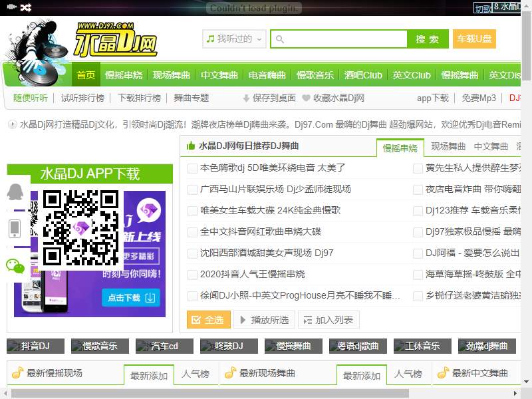Image resolution: width=532 pixels, height=399 pixels.
Task: Select 电音嗨曲 in nav bar
Action: [267, 75]
